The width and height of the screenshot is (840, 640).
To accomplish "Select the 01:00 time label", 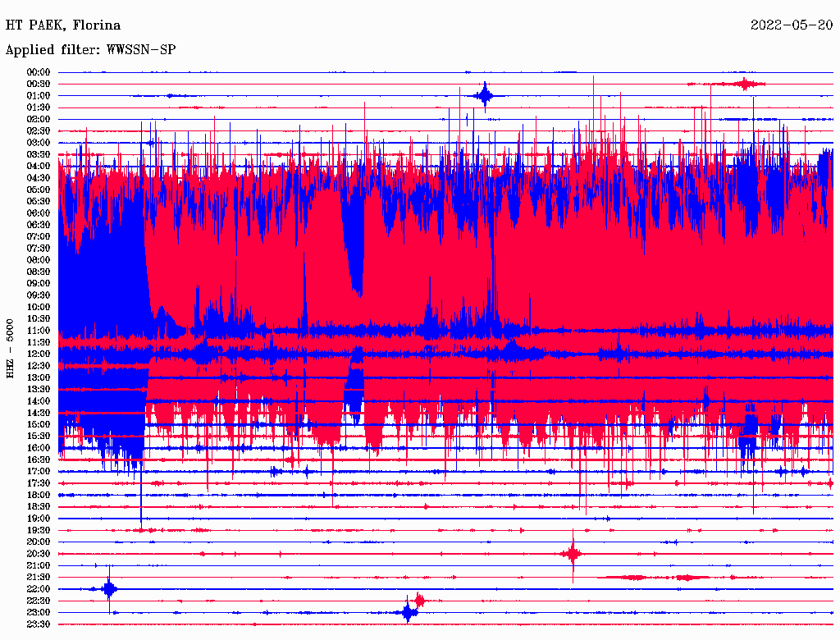I will click(39, 96).
